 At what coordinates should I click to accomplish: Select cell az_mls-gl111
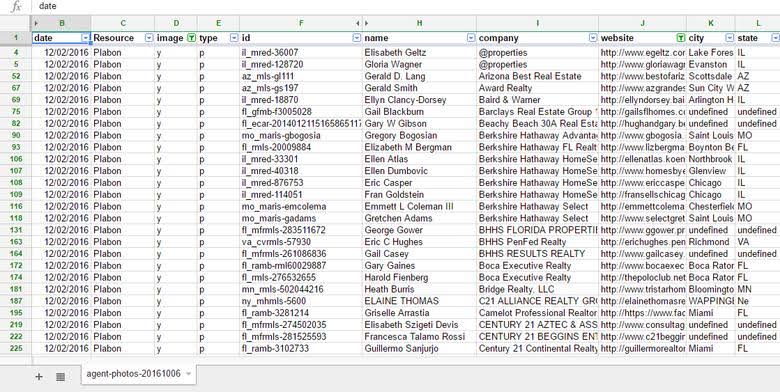(300, 76)
